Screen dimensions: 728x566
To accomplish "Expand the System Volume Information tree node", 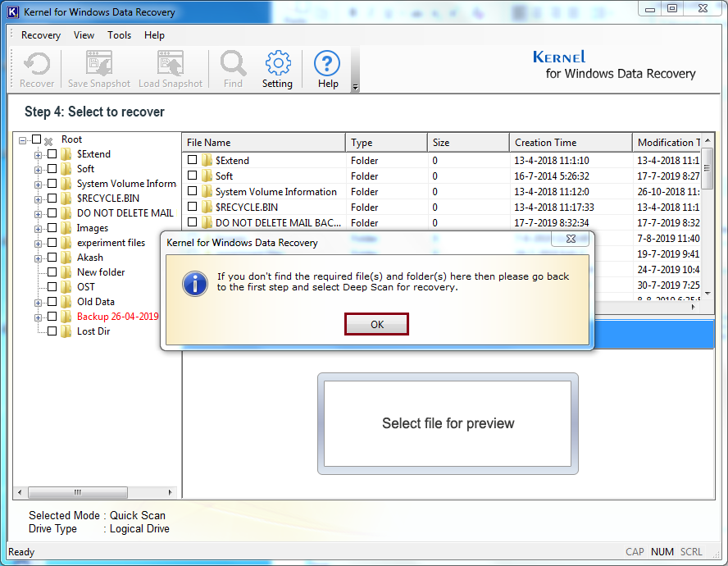I will click(x=38, y=185).
